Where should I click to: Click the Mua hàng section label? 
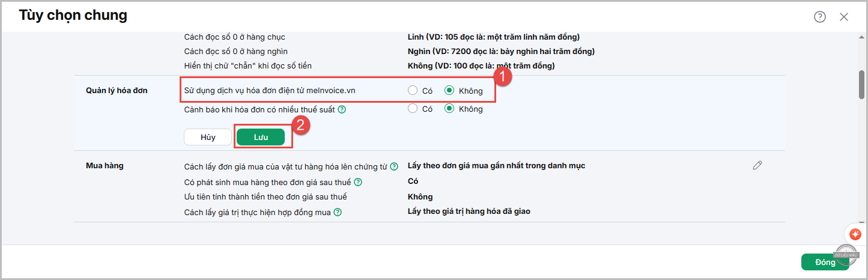coord(105,165)
